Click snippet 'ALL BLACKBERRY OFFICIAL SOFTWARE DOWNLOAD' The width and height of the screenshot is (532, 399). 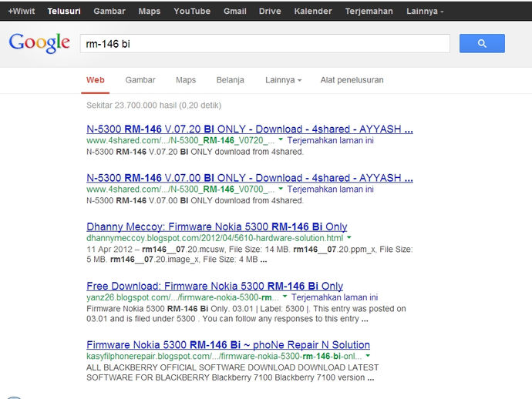[233, 373]
